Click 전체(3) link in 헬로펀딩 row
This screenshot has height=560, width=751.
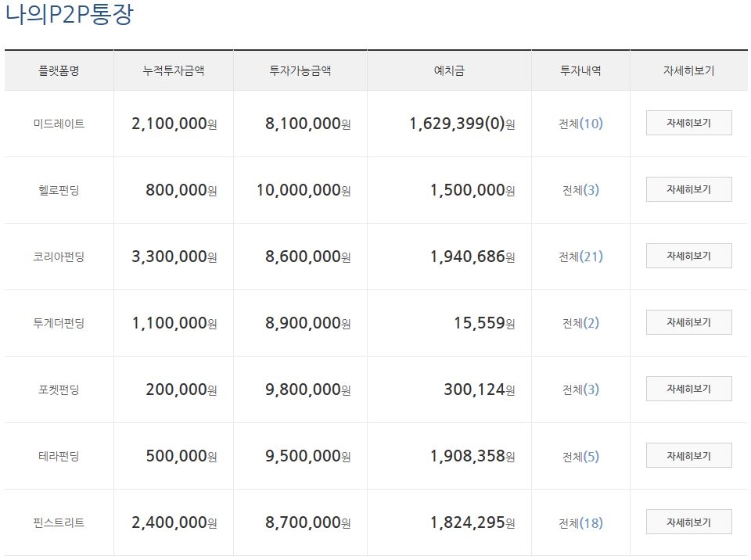pyautogui.click(x=580, y=190)
